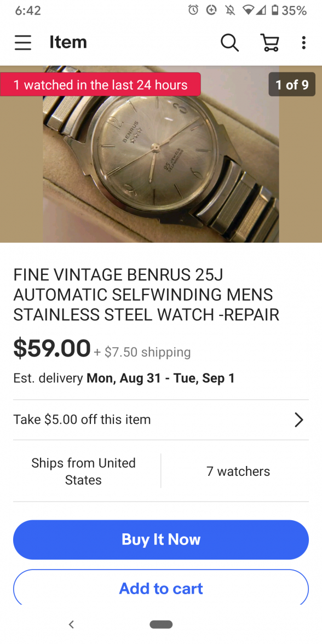Tap the Android back arrow
Viewport: 322px width, 644px height.
pyautogui.click(x=71, y=624)
